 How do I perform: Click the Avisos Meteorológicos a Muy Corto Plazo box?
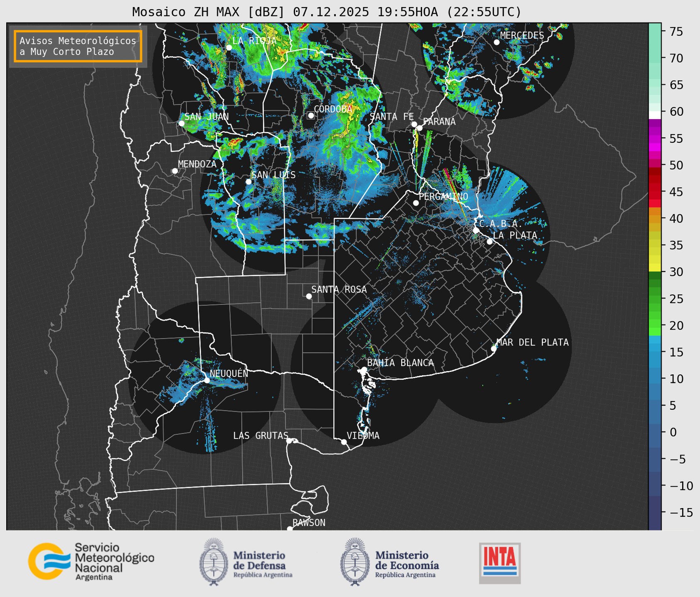pos(78,46)
